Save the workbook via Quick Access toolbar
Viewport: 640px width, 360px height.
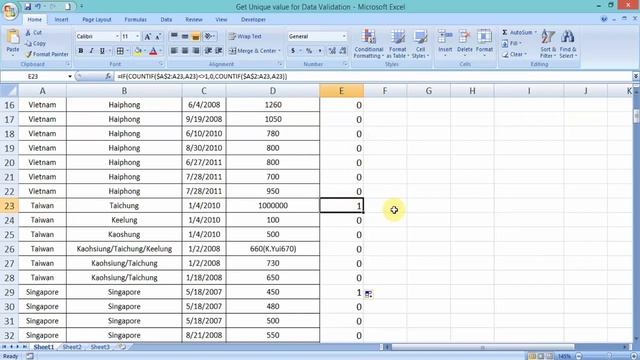coord(28,7)
